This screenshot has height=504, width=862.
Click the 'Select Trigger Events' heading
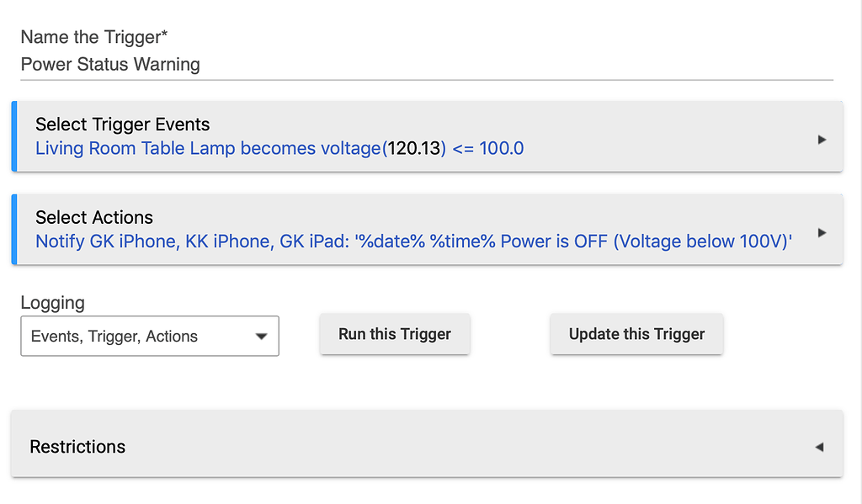[123, 125]
